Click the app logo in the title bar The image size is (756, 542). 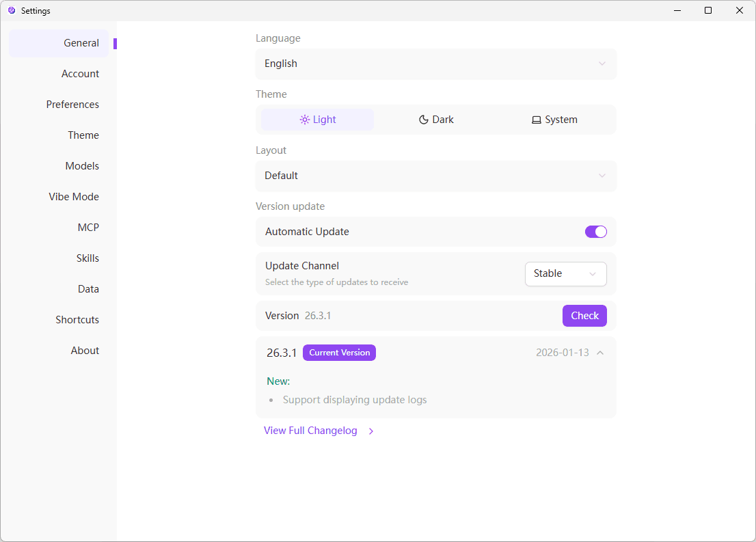click(11, 10)
